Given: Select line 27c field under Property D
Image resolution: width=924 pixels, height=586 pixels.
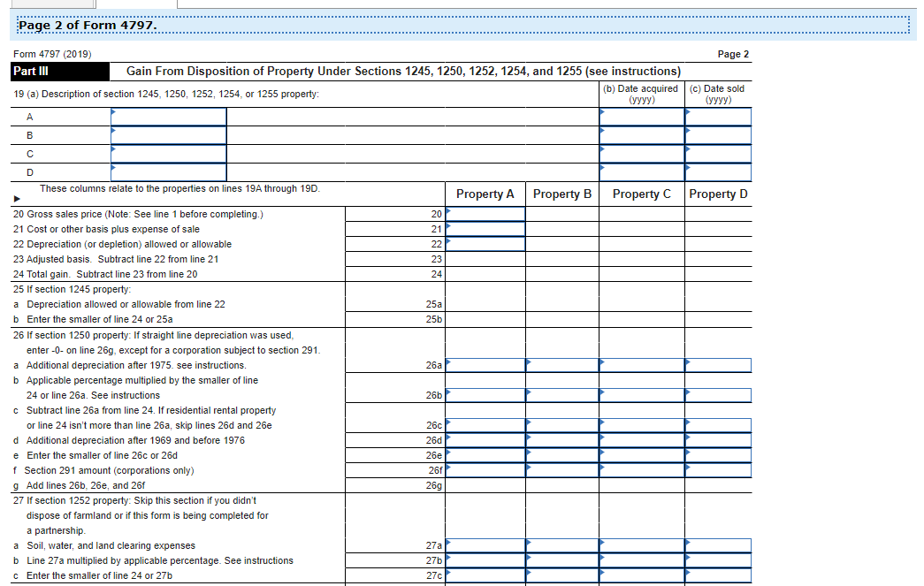Looking at the screenshot, I should (718, 575).
